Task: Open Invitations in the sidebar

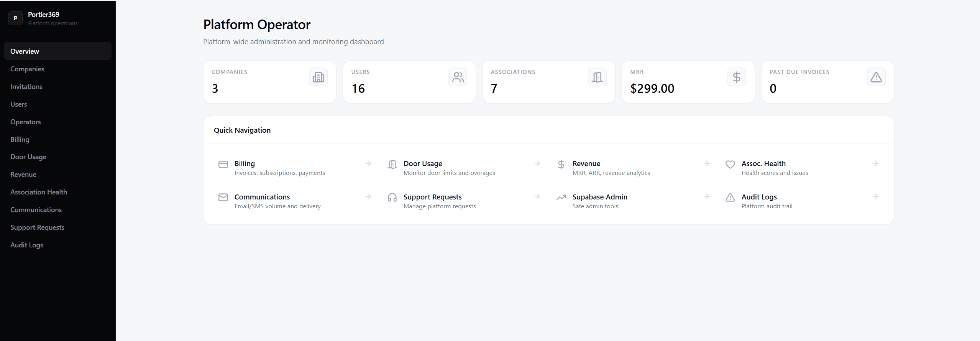Action: 58,86
